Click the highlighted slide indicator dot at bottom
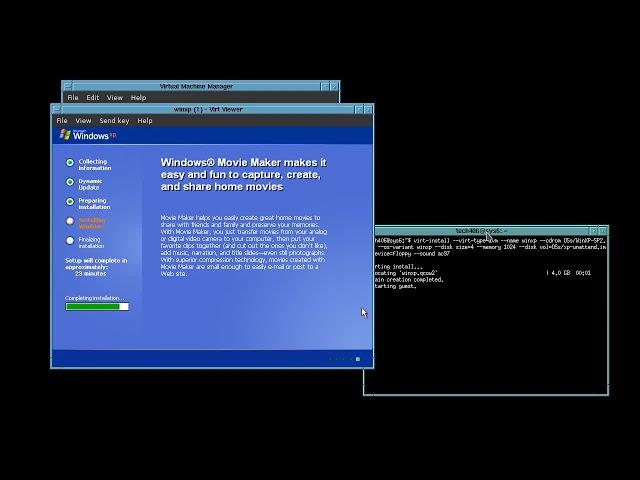The height and width of the screenshot is (480, 640). tap(358, 359)
